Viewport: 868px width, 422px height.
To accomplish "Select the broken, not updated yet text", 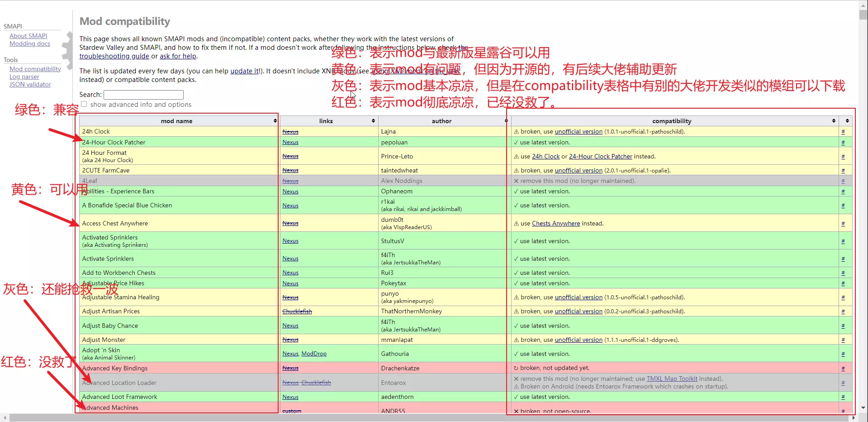I will tap(555, 368).
